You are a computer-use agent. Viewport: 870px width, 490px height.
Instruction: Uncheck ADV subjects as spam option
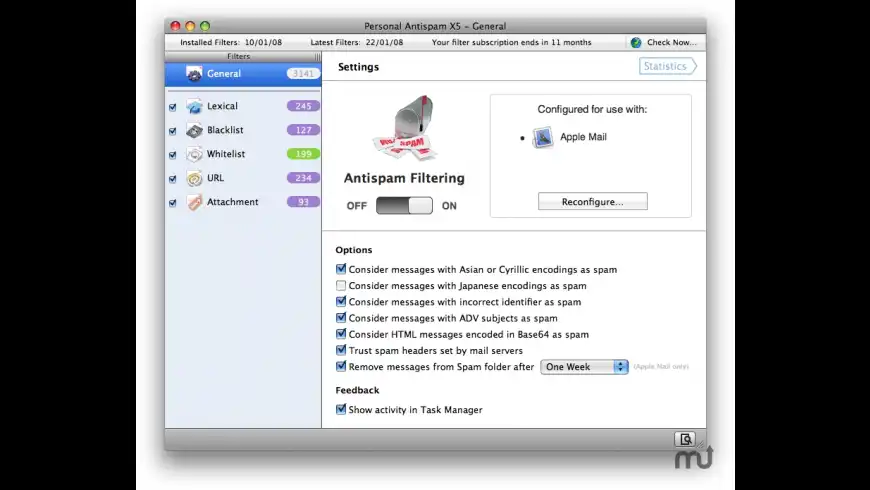click(341, 317)
